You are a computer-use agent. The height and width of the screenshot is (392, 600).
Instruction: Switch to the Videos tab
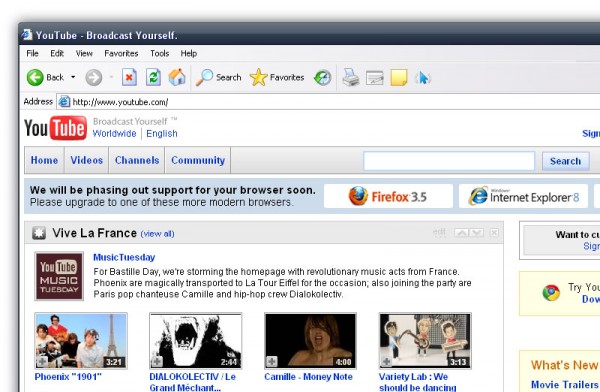[x=86, y=160]
